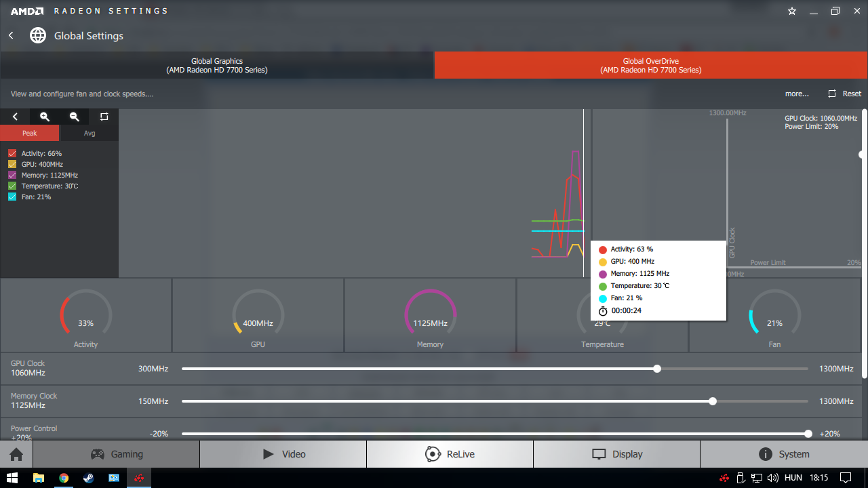Click the GPU Clock slider handle
The height and width of the screenshot is (488, 868).
pos(657,369)
